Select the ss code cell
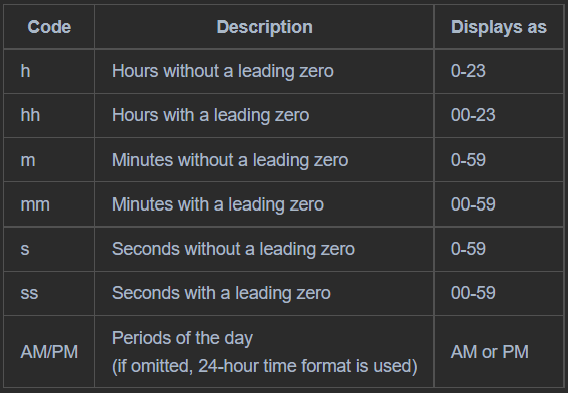The height and width of the screenshot is (393, 568). tap(29, 293)
